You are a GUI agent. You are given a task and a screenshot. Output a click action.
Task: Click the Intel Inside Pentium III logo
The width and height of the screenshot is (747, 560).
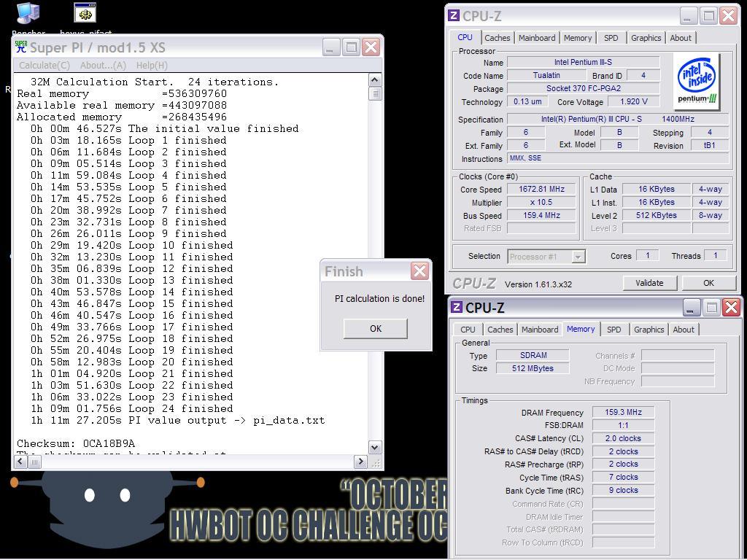click(696, 82)
